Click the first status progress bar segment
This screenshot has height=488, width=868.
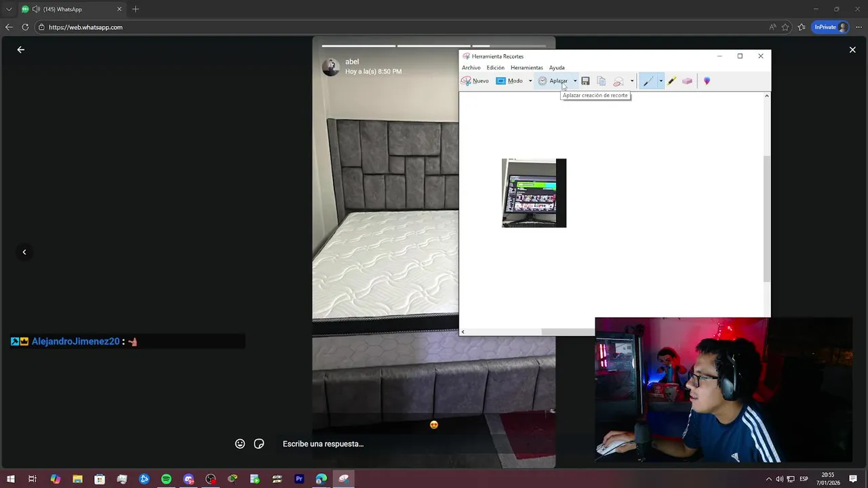[358, 46]
